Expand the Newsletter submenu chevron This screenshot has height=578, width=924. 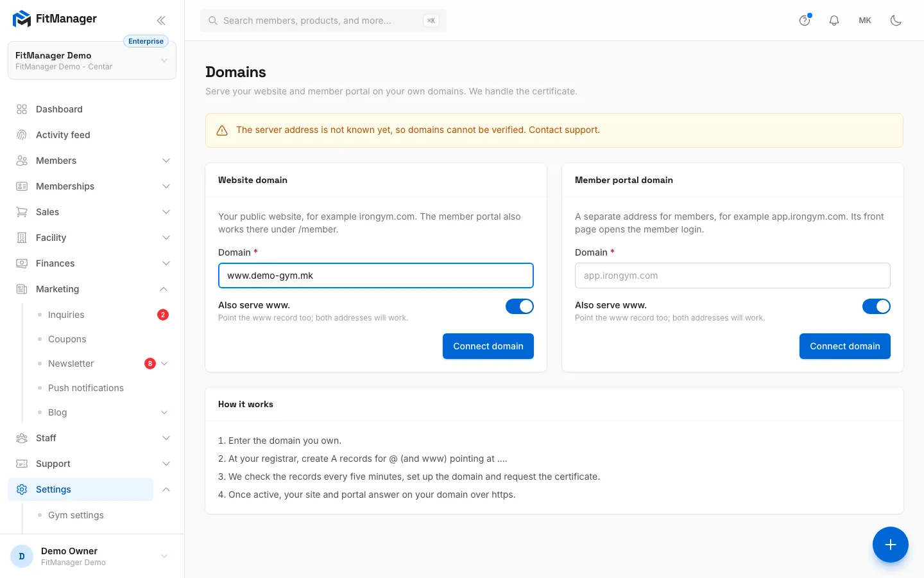[164, 363]
